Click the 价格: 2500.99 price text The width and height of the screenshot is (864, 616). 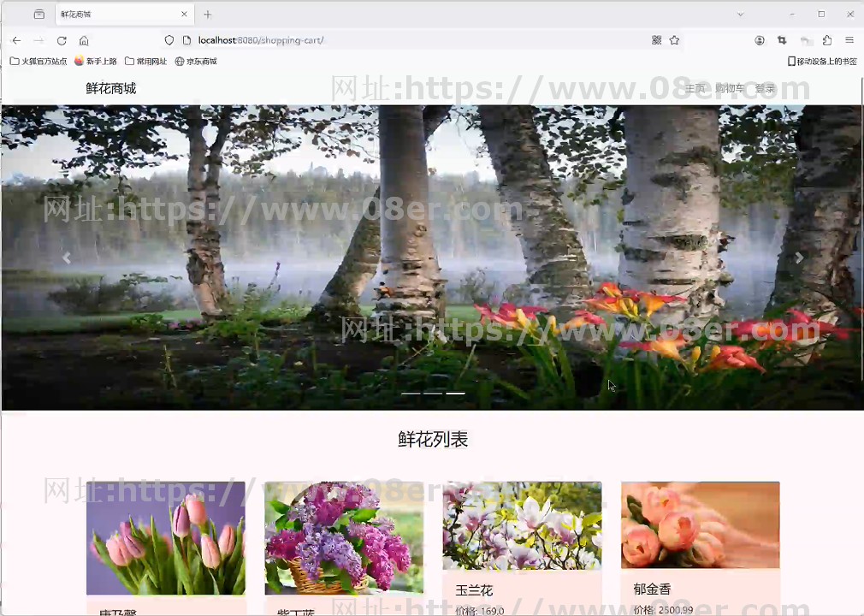664,610
